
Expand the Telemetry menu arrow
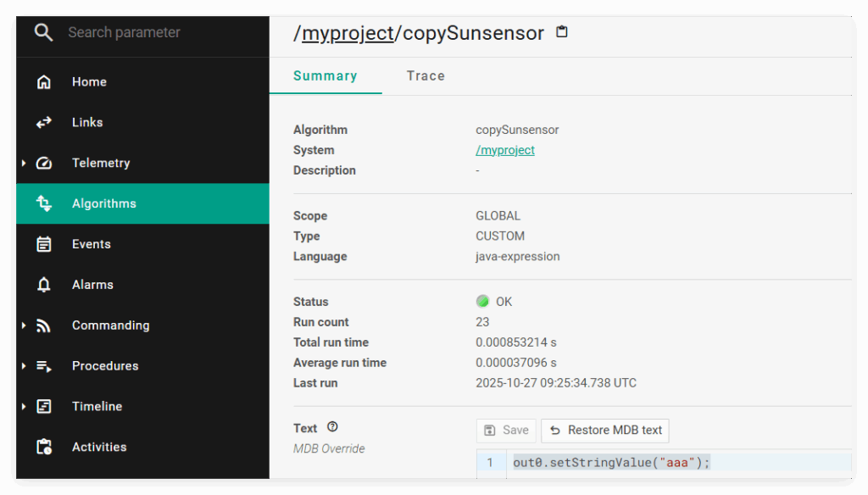24,164
